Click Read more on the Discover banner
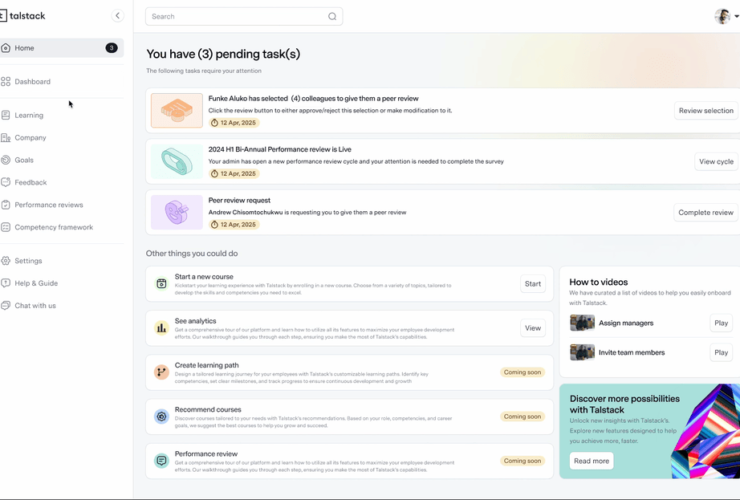The width and height of the screenshot is (740, 500). pyautogui.click(x=591, y=461)
